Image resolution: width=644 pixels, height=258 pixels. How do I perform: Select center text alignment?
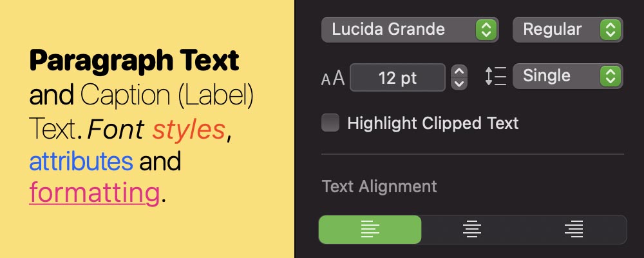(x=473, y=229)
